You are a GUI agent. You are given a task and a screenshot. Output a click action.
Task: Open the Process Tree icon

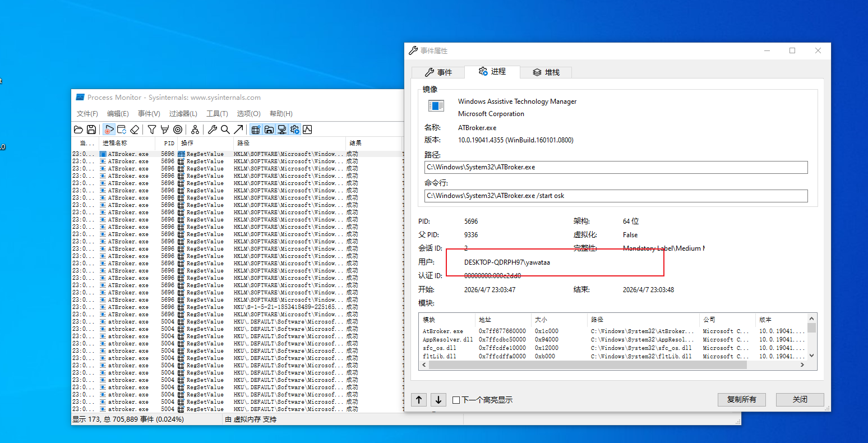pos(195,130)
